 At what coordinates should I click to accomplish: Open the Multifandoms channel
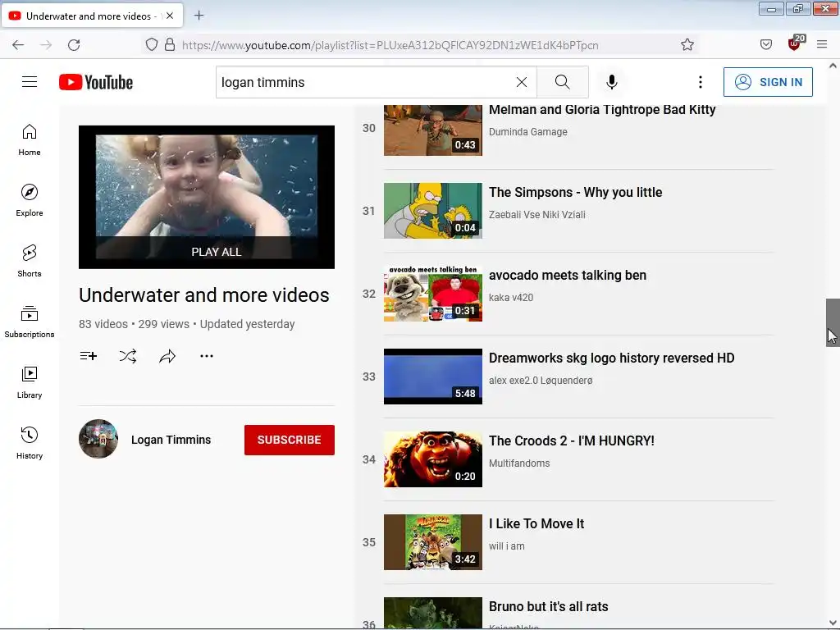tap(519, 463)
